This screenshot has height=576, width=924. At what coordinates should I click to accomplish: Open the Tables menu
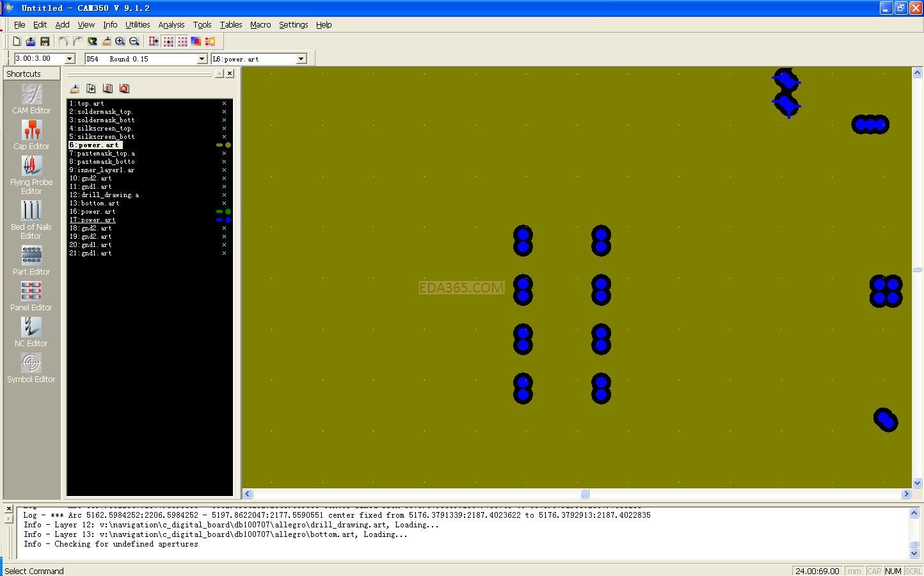[x=231, y=25]
